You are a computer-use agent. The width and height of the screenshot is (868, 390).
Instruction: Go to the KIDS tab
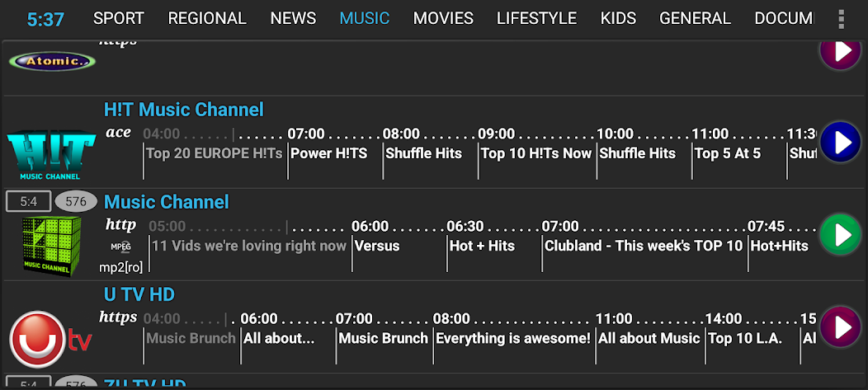[x=618, y=18]
